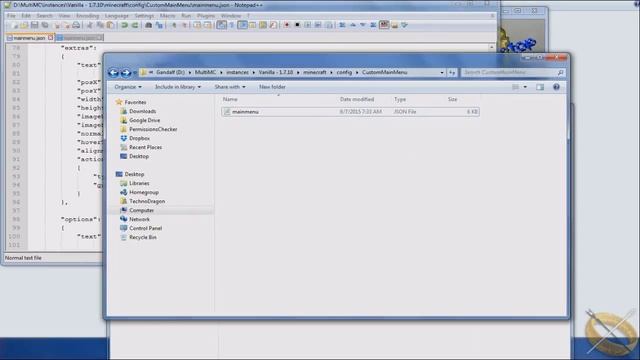640x360 pixels.
Task: Open the view options dropdown arrow in Explorer
Action: (x=525, y=87)
